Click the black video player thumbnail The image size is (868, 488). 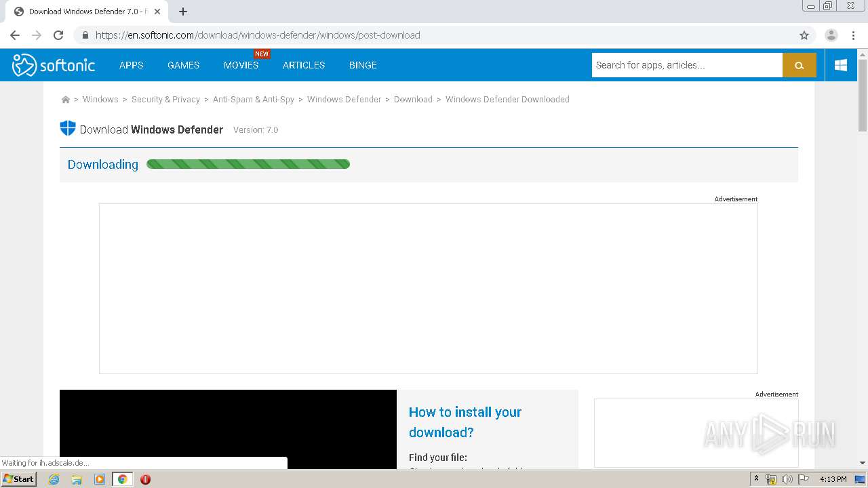click(228, 429)
